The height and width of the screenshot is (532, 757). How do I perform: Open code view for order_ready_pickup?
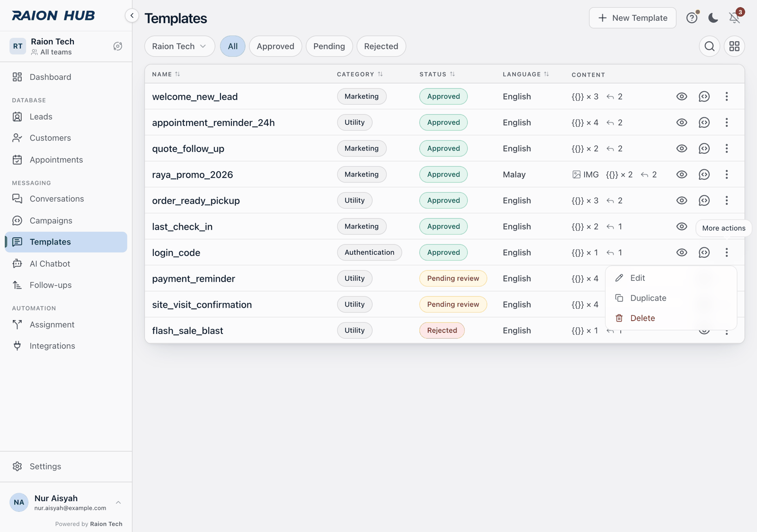tap(704, 201)
